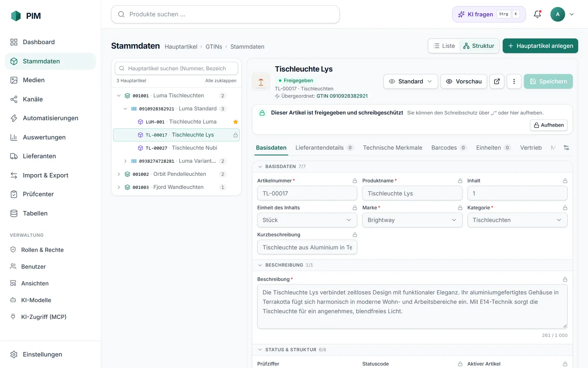Click the favorite star on Tischleuchte Luma

point(236,122)
